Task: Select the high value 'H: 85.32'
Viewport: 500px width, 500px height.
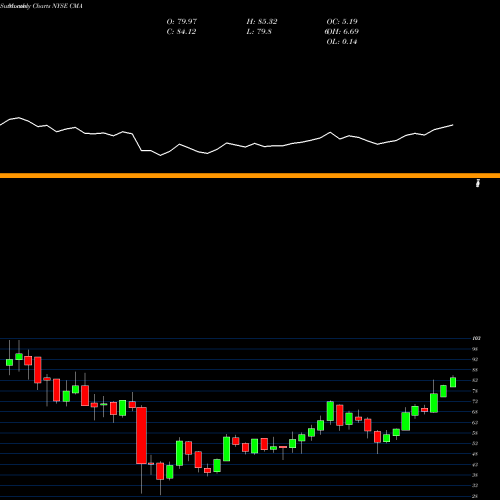Action: 262,22
